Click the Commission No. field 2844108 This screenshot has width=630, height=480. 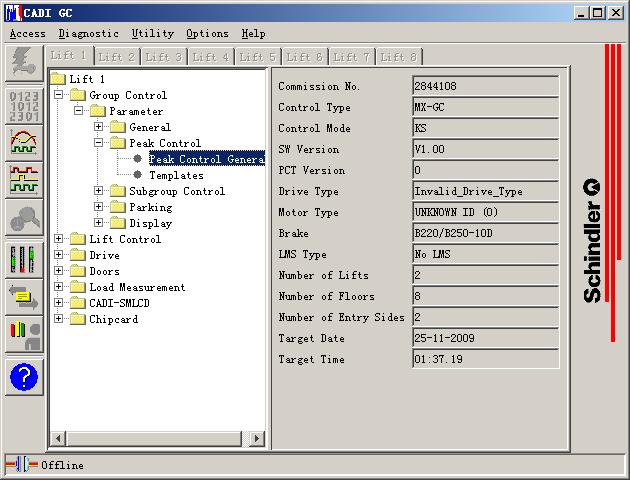[485, 86]
